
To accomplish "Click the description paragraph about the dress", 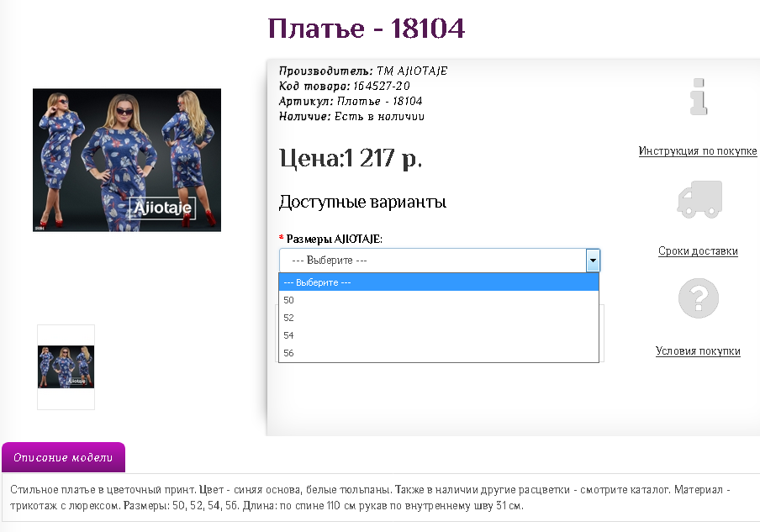I will click(x=370, y=498).
